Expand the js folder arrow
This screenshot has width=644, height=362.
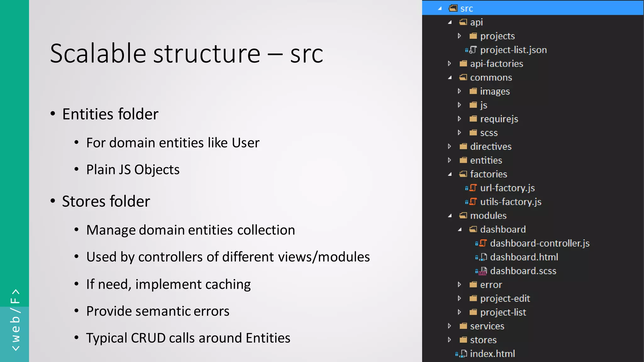click(459, 105)
